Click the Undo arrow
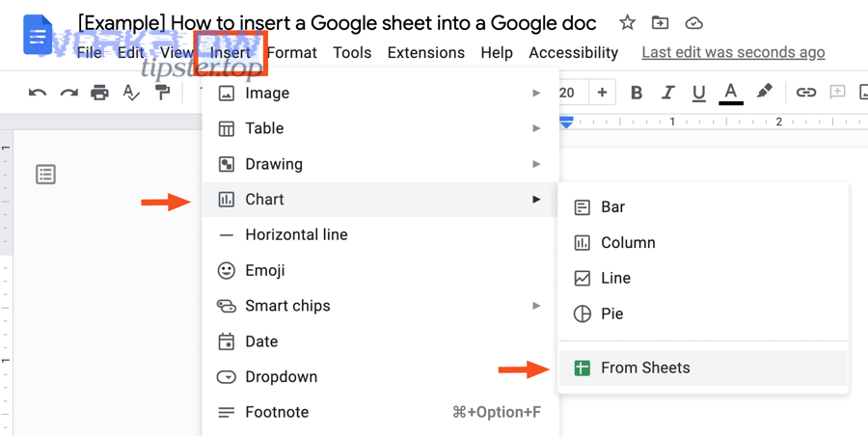This screenshot has width=868, height=436. coord(37,93)
